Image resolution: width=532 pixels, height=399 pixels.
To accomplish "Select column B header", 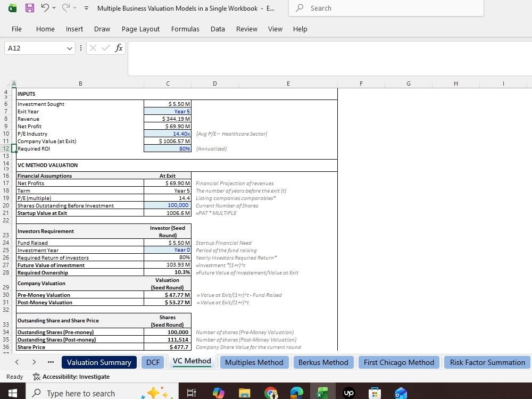I will point(80,84).
